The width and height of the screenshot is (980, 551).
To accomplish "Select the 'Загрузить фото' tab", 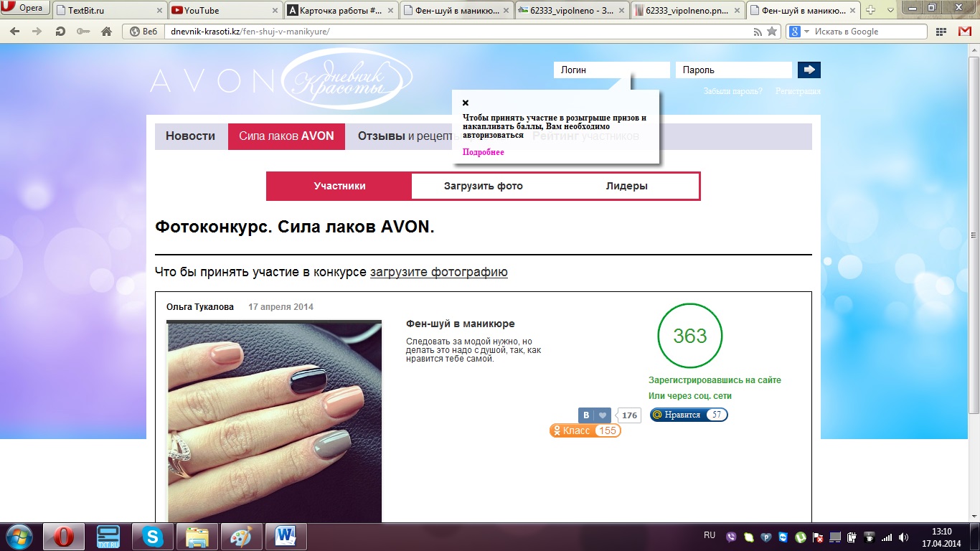I will click(483, 186).
